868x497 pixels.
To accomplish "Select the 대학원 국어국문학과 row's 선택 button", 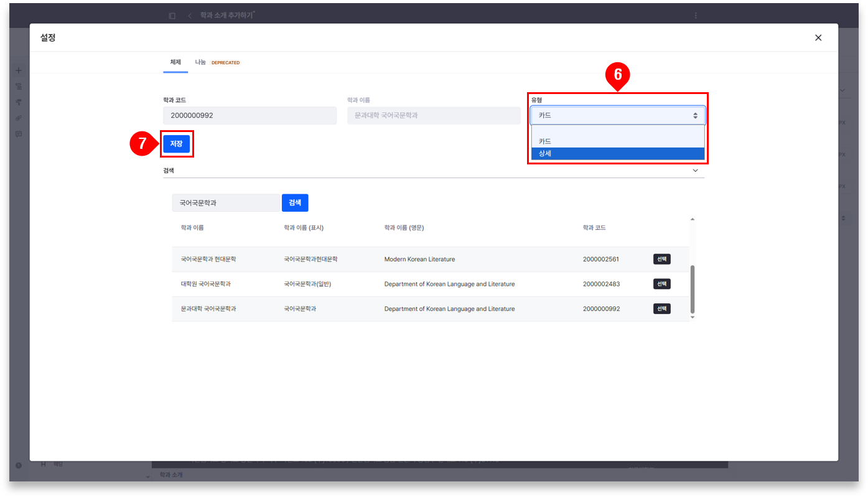I will [661, 284].
